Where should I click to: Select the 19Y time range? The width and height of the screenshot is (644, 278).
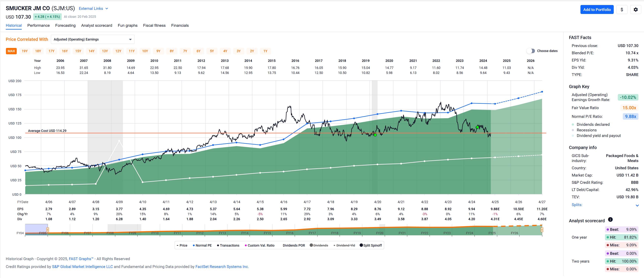click(25, 51)
